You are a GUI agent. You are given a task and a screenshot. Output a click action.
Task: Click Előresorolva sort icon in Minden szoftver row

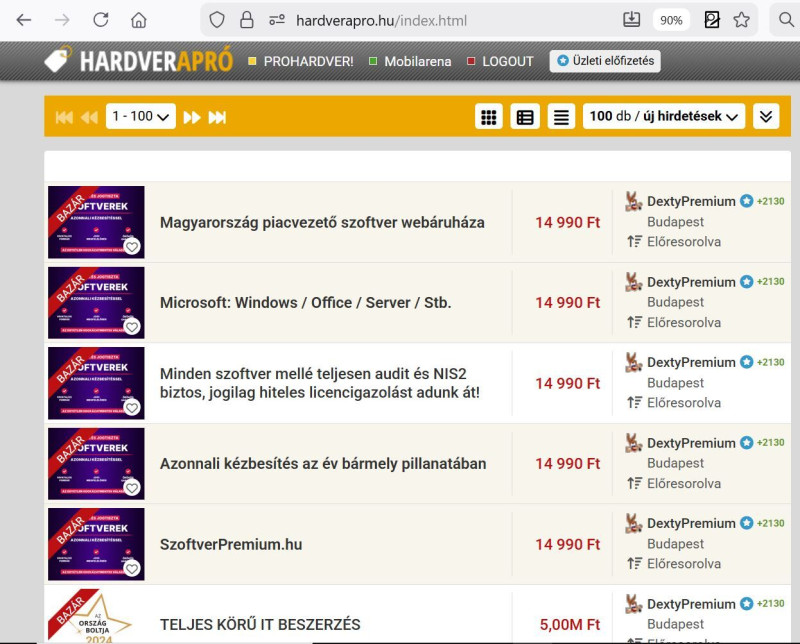[635, 403]
